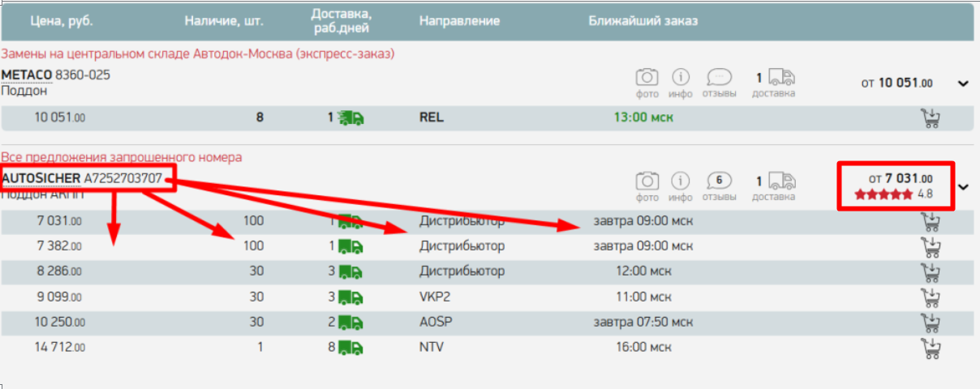
Task: Click the Ближайший заказ column header
Action: (643, 21)
